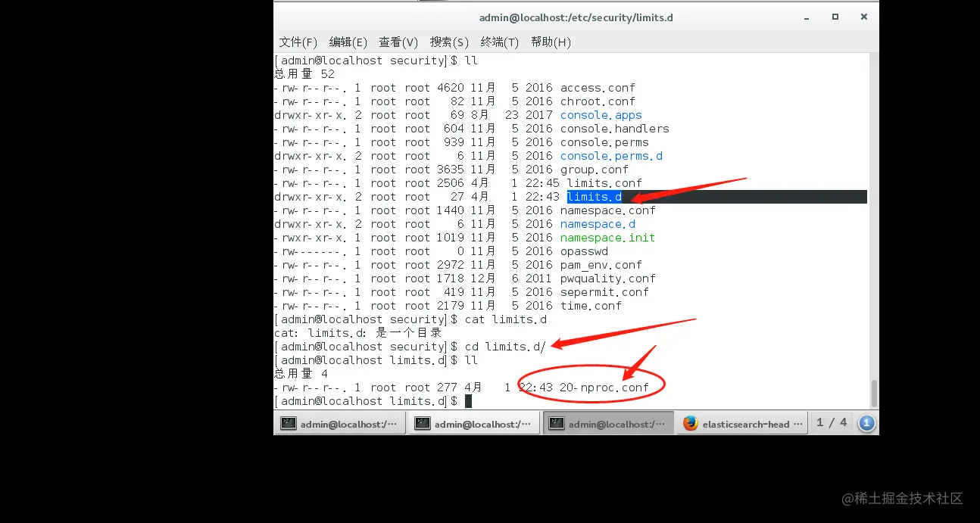
Task: Click the directory name console.perms.d
Action: pos(611,156)
